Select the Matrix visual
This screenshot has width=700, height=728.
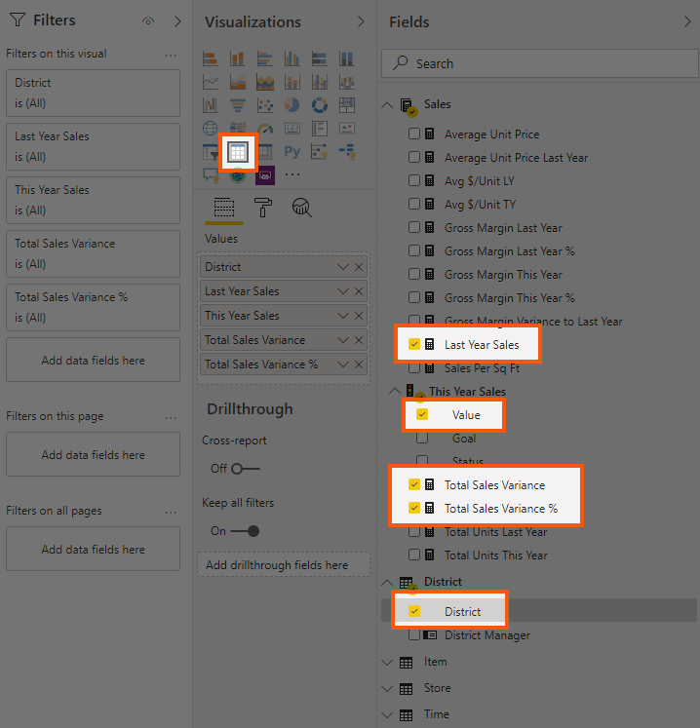click(x=265, y=152)
